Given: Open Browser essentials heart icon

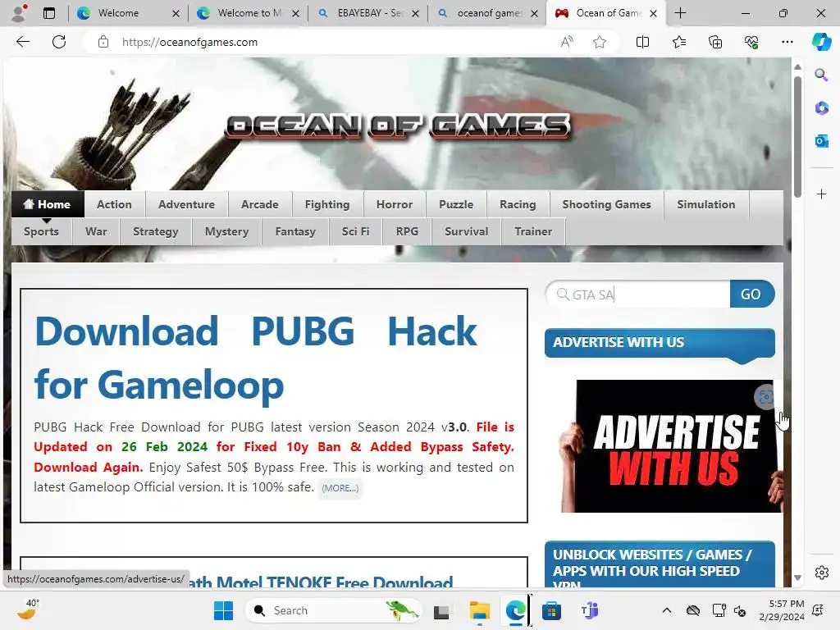Looking at the screenshot, I should (751, 42).
